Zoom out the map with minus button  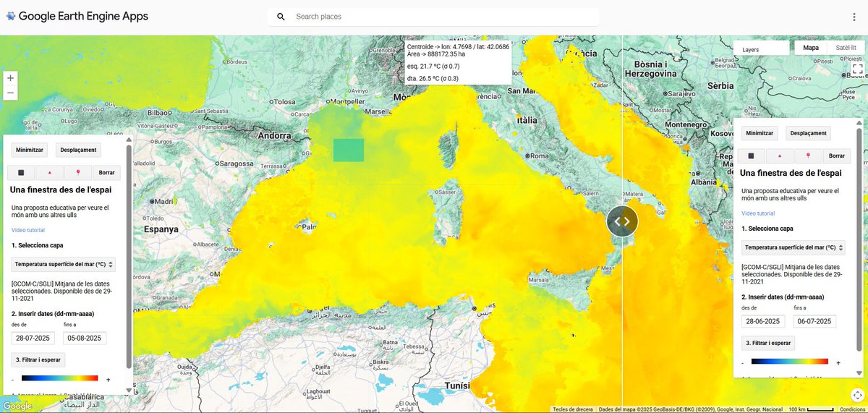coord(10,93)
